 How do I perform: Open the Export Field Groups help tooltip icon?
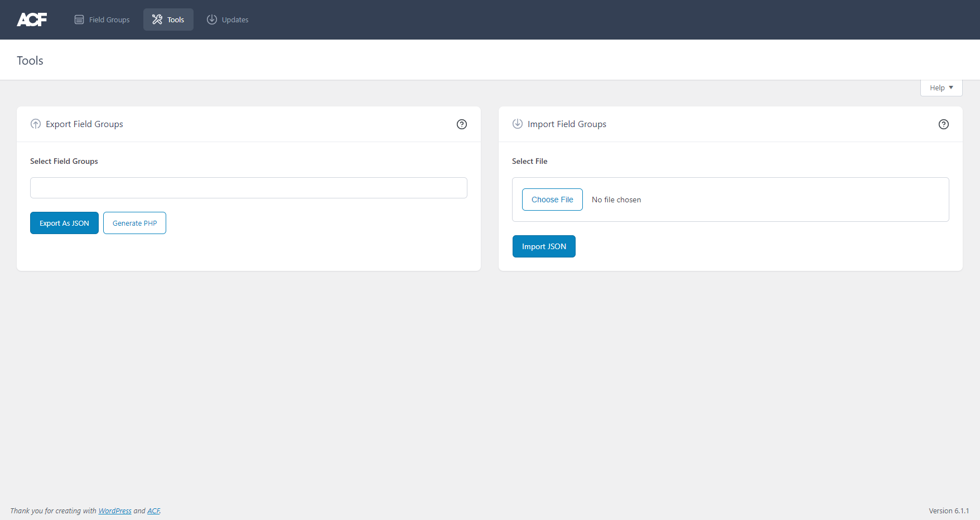point(462,124)
